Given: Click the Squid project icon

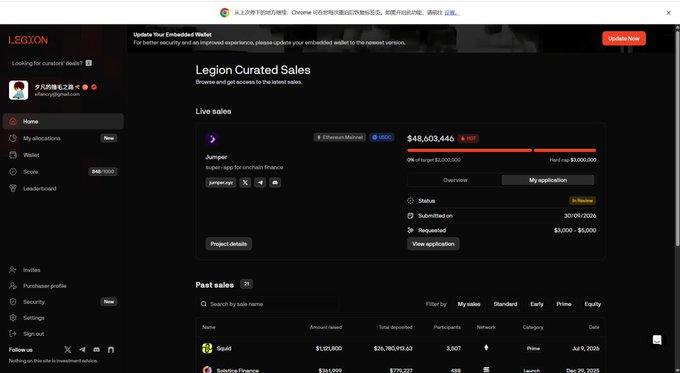Looking at the screenshot, I should click(x=207, y=348).
